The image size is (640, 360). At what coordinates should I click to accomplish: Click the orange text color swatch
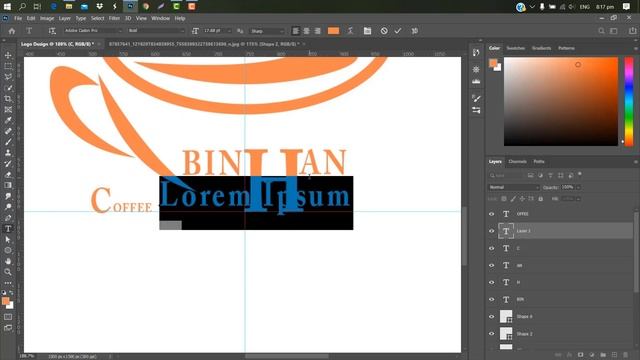tap(333, 31)
